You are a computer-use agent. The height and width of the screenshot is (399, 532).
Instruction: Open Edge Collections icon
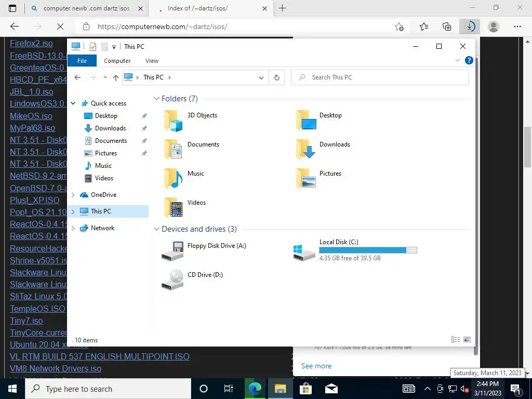(x=447, y=26)
